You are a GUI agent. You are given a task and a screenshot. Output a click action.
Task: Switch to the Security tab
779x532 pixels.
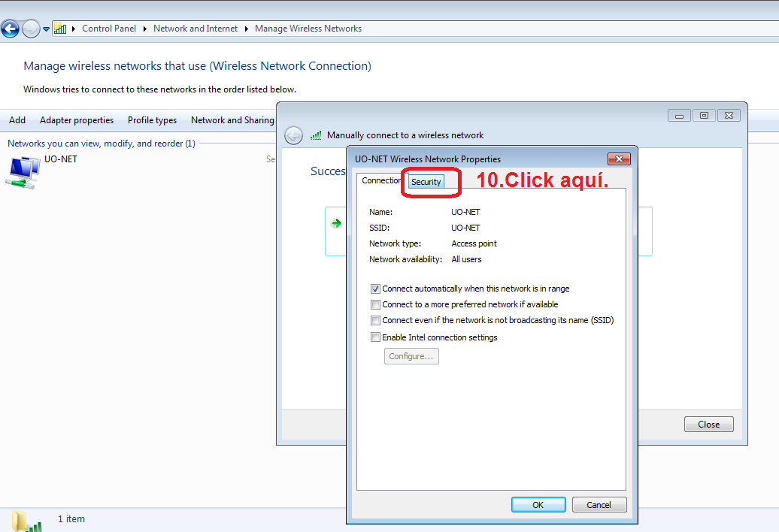tap(426, 182)
